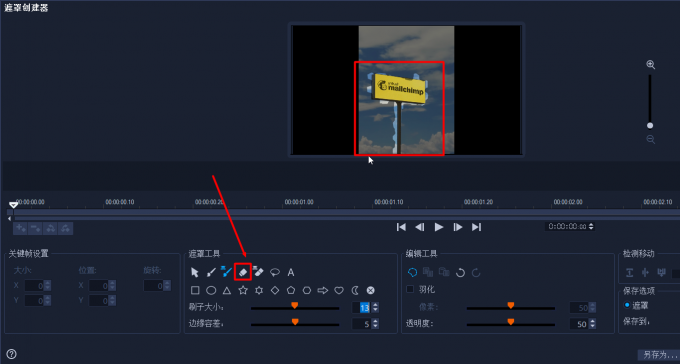The height and width of the screenshot is (364, 680).
Task: Select the mask brush tool
Action: [x=211, y=272]
